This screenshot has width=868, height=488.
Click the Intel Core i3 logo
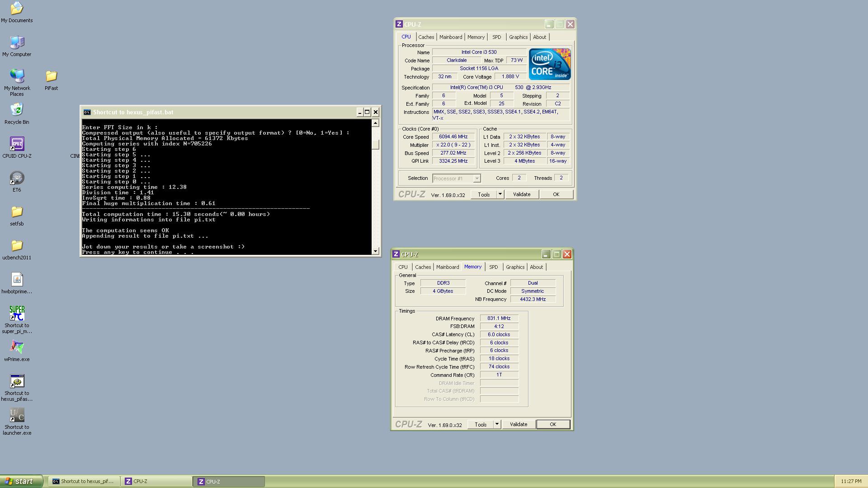[x=550, y=64]
